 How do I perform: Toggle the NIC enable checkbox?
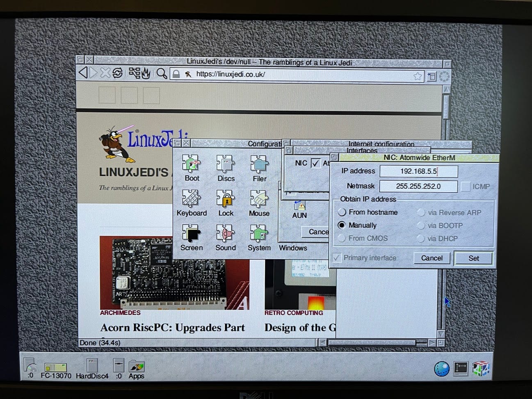[315, 163]
